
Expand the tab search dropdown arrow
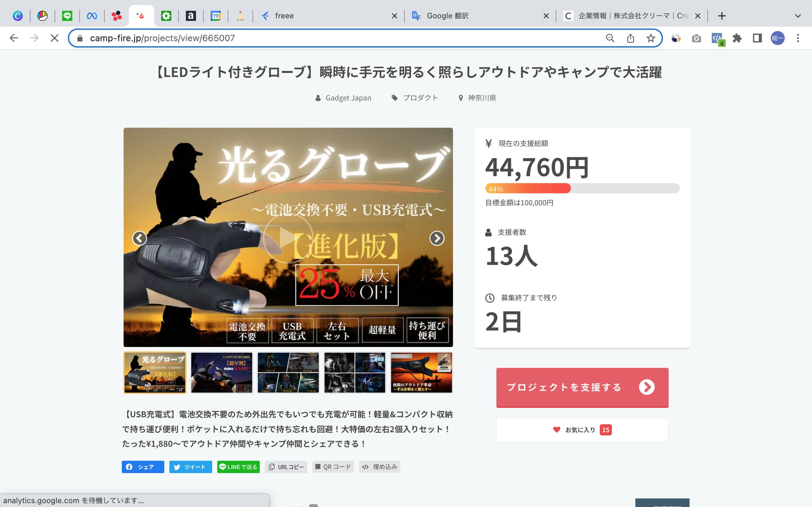click(x=798, y=16)
